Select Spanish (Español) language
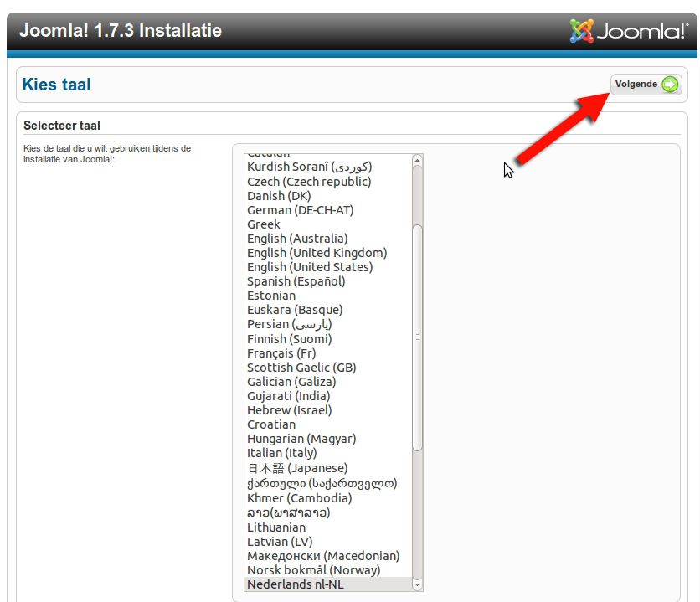 pos(328,281)
